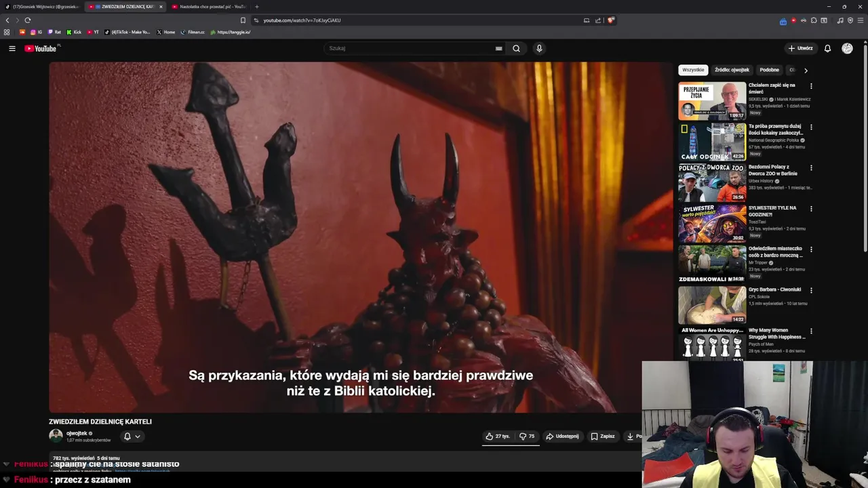The height and width of the screenshot is (488, 868).
Task: Open the YT bookmark
Action: coord(93,32)
